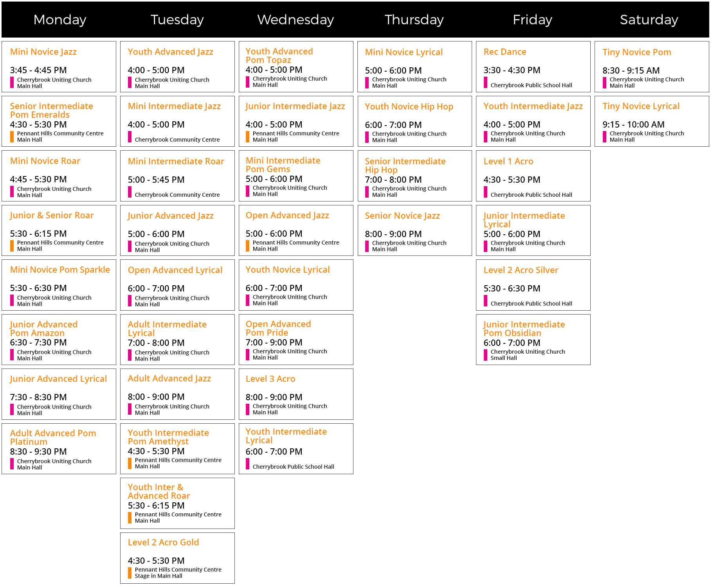Click Youth Novice Lyrical title
Viewport: 712px width, 588px height.
click(x=288, y=270)
